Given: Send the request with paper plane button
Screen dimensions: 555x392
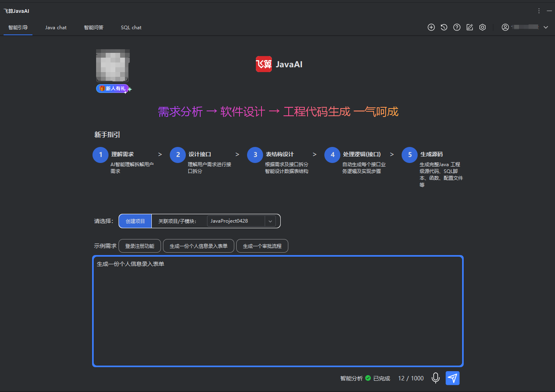Looking at the screenshot, I should [x=452, y=378].
